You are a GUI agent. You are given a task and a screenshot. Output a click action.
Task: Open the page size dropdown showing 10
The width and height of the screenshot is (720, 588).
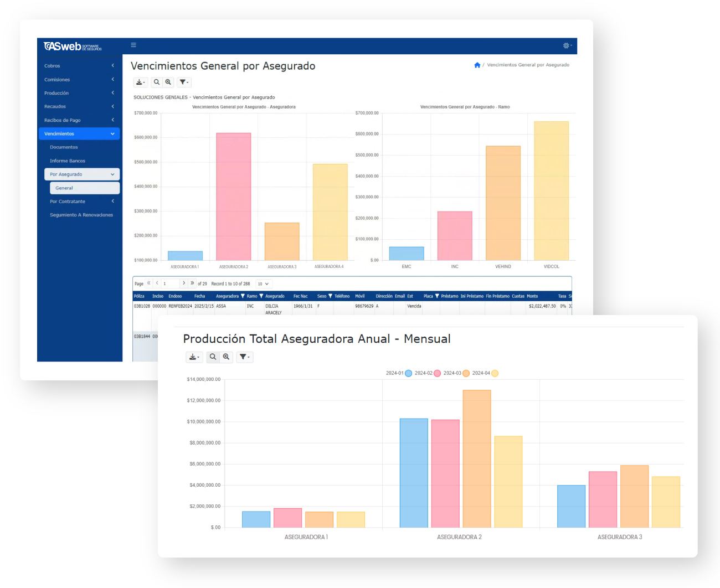coord(263,283)
